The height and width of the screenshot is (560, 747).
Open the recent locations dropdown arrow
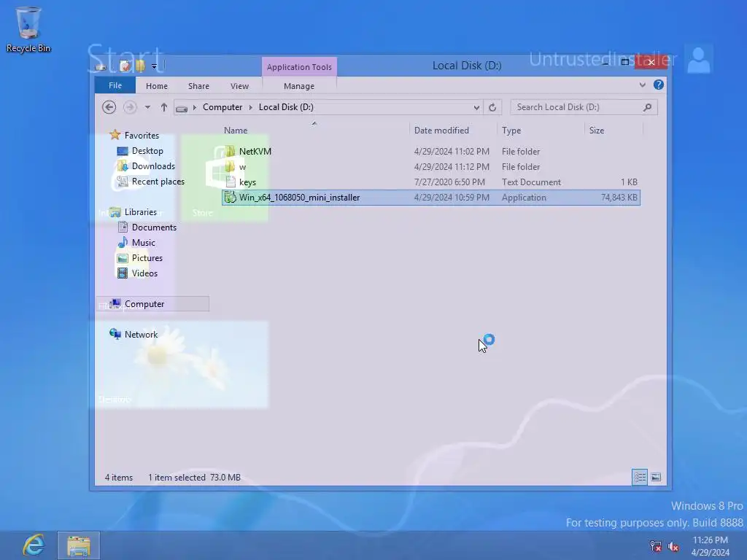click(x=147, y=107)
